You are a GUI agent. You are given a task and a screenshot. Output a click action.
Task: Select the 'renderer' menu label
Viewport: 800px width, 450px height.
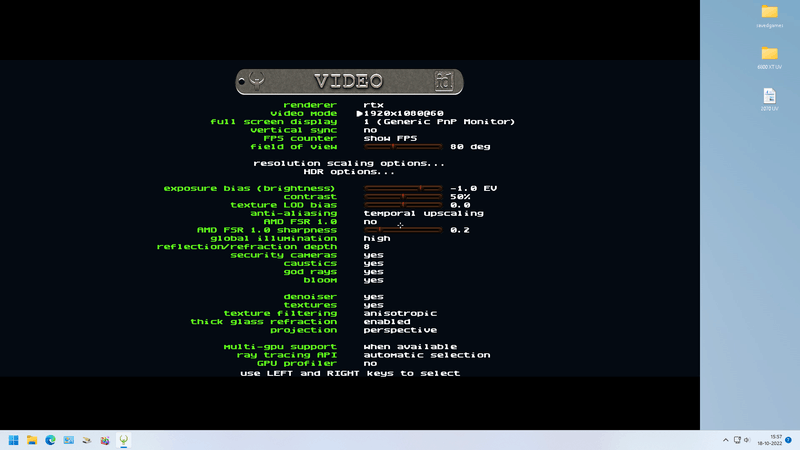tap(310, 105)
